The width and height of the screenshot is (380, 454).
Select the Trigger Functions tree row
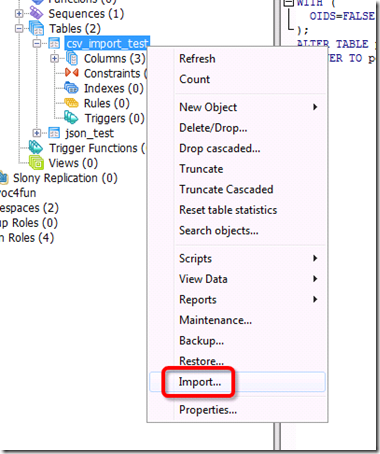(98, 148)
